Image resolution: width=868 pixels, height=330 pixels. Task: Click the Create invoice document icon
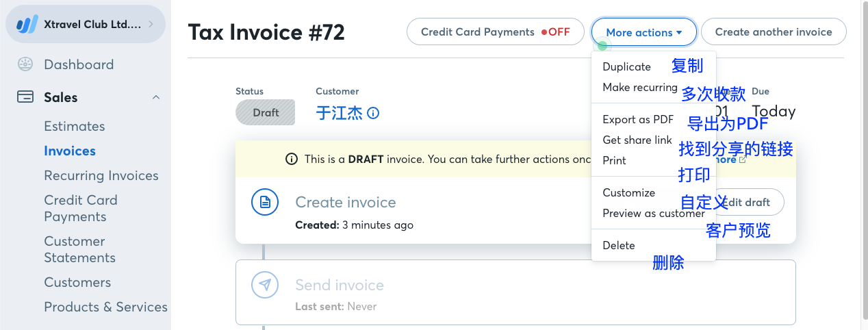pyautogui.click(x=265, y=202)
